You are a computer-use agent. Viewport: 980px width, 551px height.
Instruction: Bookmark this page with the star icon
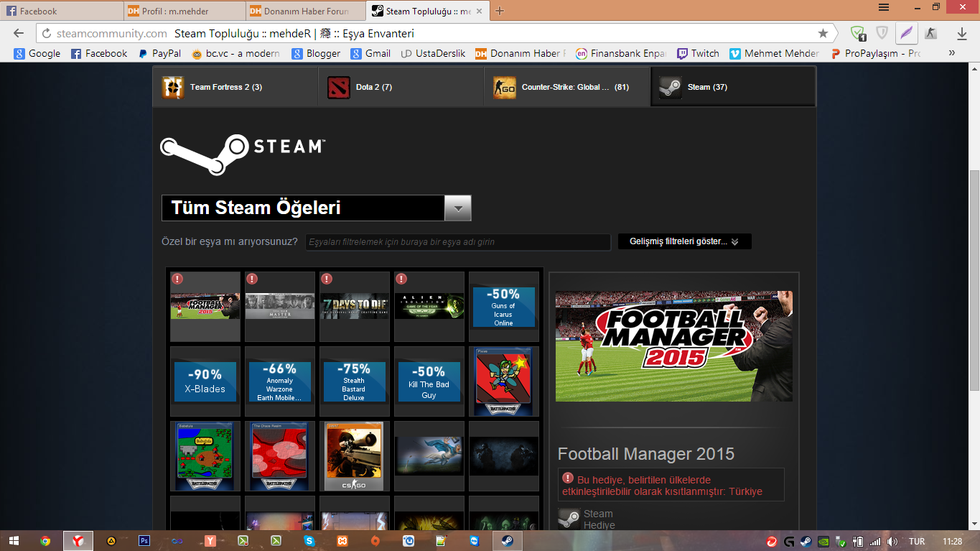tap(823, 33)
